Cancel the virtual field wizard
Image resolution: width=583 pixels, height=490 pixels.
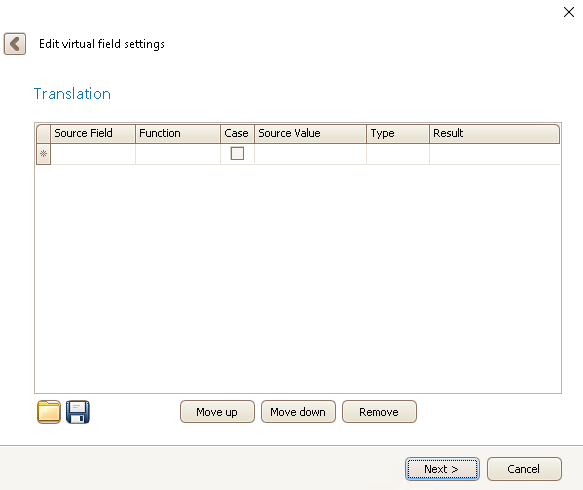[x=524, y=469]
